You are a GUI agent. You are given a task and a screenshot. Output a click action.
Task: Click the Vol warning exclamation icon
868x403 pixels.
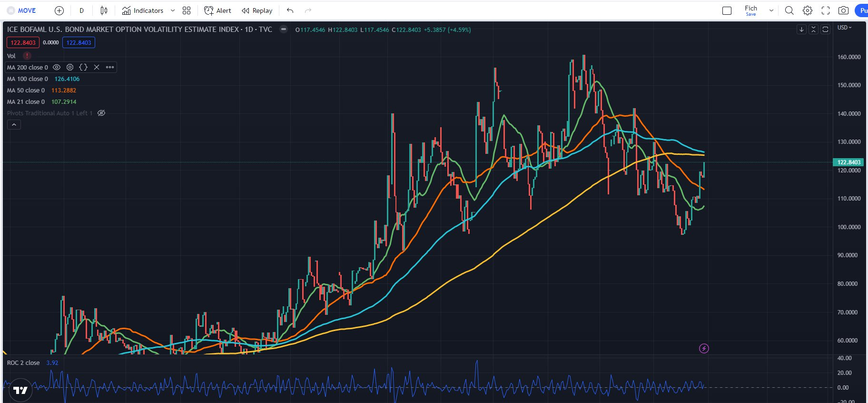[27, 56]
